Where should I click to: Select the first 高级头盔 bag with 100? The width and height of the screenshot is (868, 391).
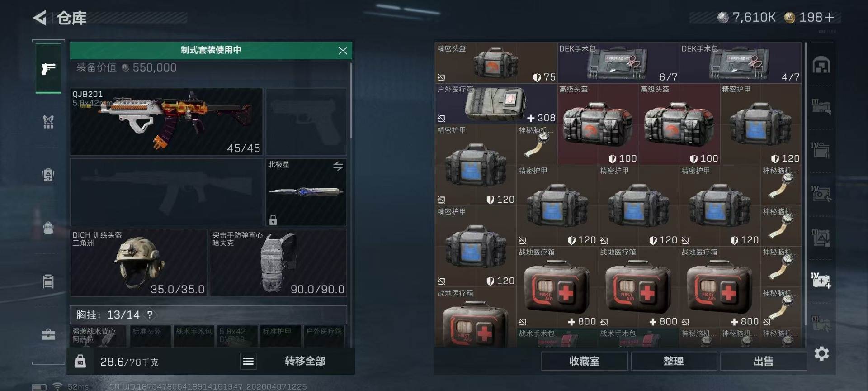pyautogui.click(x=598, y=124)
